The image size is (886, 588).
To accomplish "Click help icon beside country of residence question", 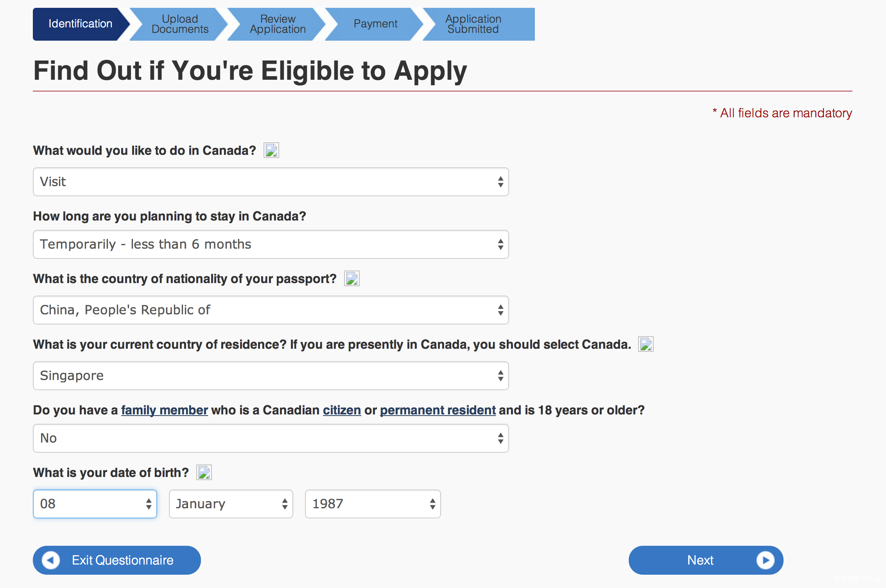I will click(646, 344).
